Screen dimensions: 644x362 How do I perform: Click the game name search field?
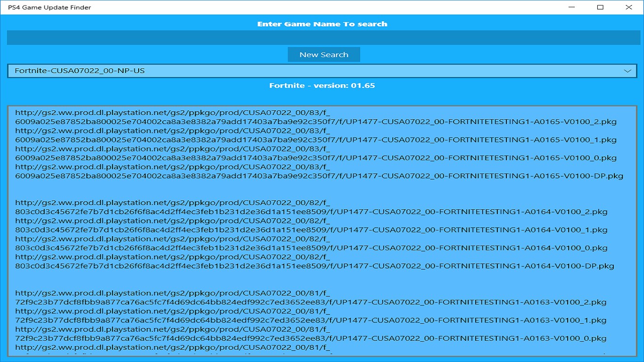(323, 38)
